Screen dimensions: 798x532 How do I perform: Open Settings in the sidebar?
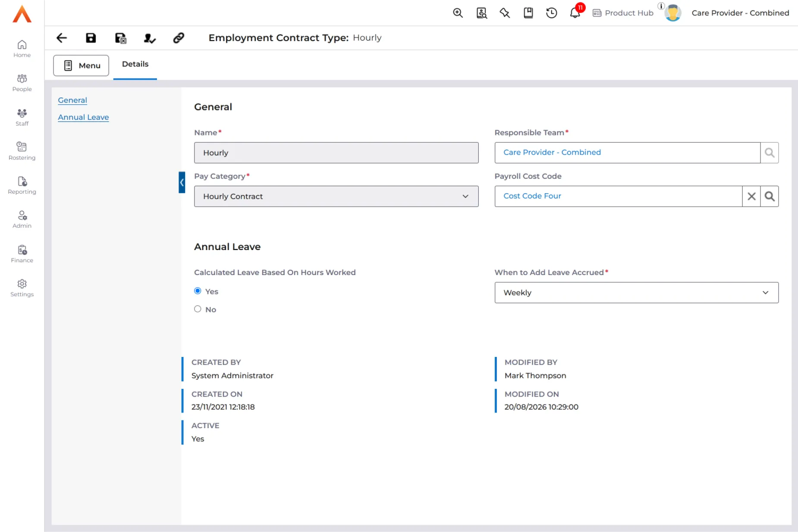click(x=22, y=288)
